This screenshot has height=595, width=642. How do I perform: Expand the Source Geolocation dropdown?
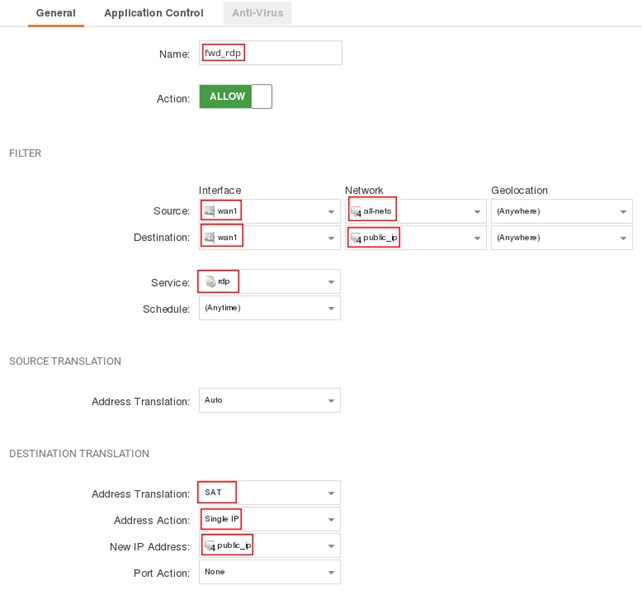pos(623,212)
